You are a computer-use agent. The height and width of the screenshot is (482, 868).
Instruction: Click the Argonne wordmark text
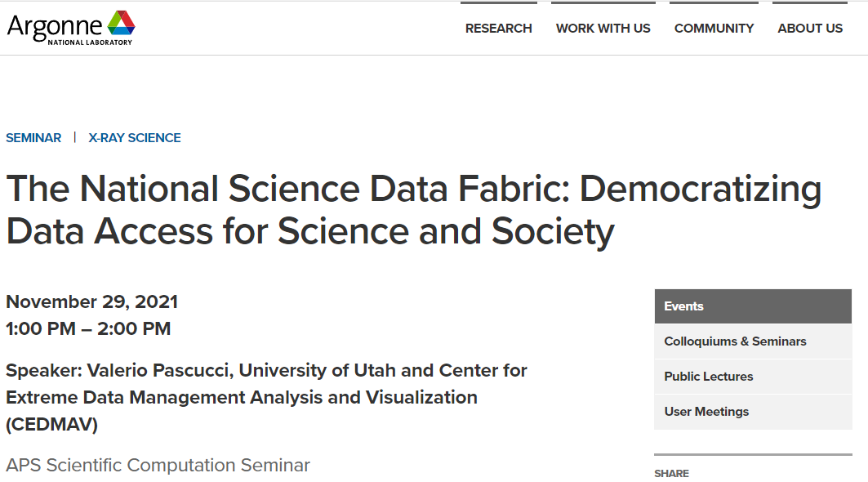coord(54,26)
